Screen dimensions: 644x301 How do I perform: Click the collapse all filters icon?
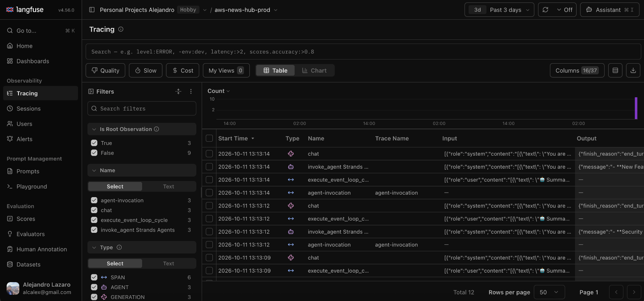point(178,92)
